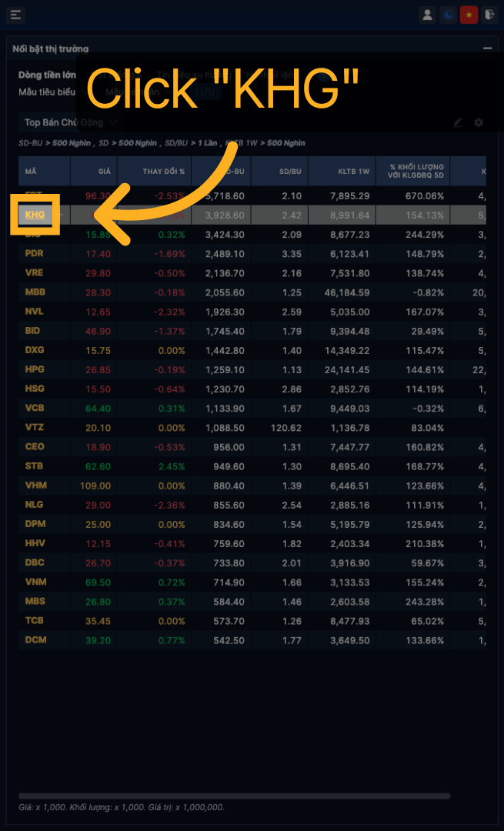Click the NLG ticker
This screenshot has width=504, height=831.
click(x=35, y=505)
